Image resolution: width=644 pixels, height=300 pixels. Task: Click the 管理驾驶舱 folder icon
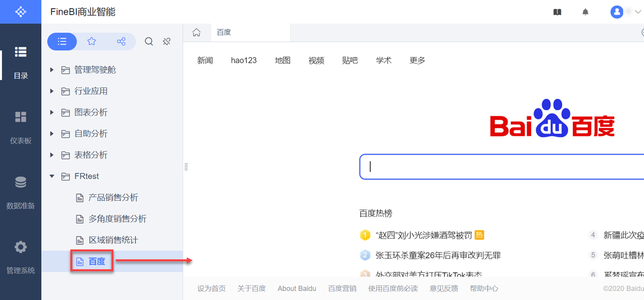(x=65, y=70)
